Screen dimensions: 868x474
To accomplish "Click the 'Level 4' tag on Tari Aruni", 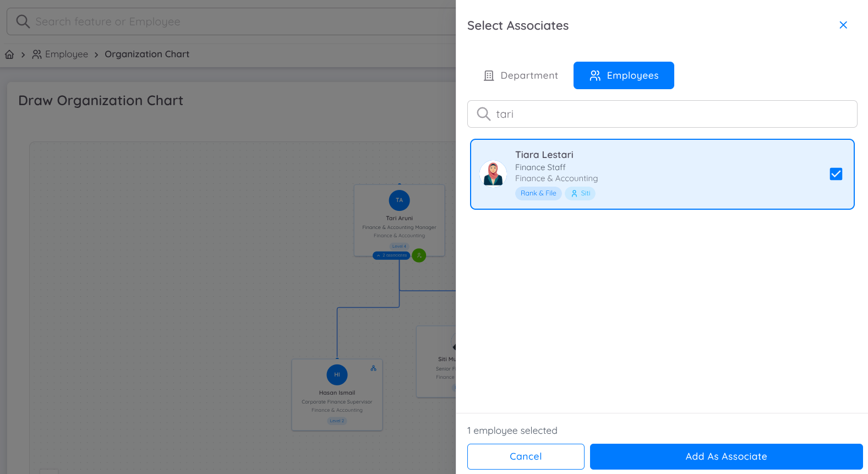I will click(399, 246).
